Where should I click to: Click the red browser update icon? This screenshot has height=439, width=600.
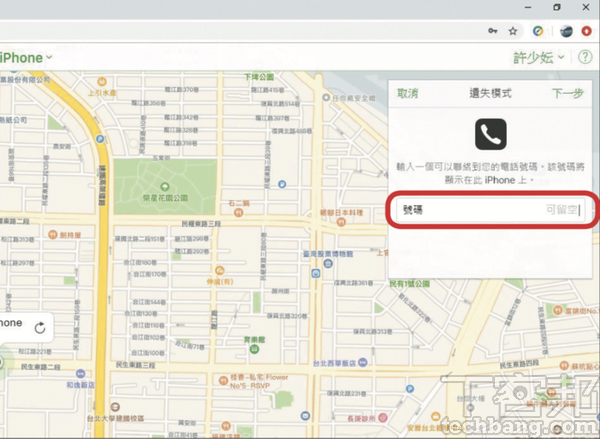[586, 31]
